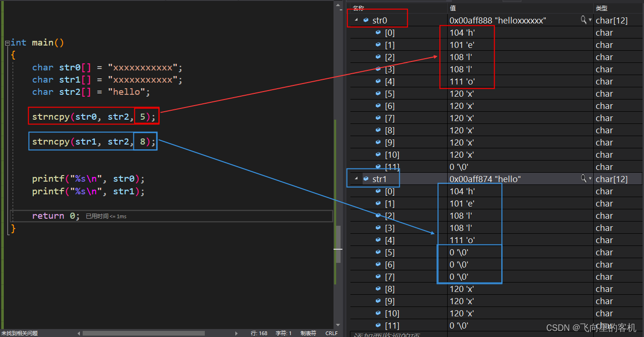Screen dimensions: 644x337
Task: Collapse the str0 watch entry
Action: click(x=356, y=20)
